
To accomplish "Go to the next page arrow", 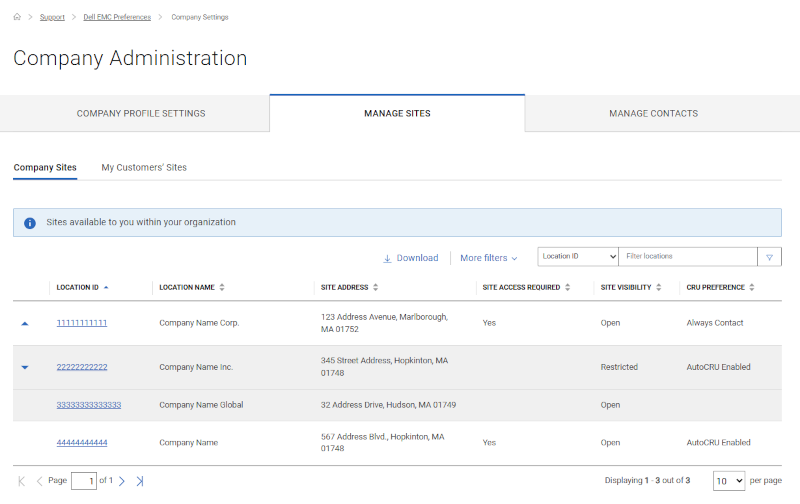I will [122, 481].
